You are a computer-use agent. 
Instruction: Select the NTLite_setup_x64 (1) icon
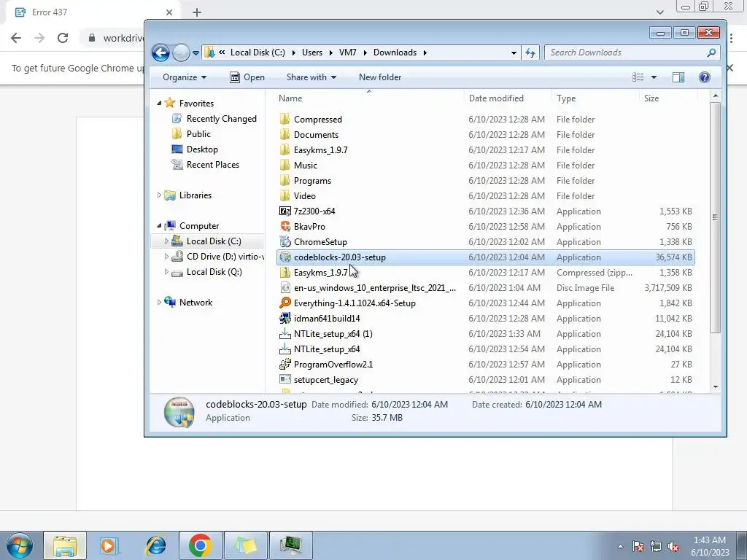pos(285,334)
